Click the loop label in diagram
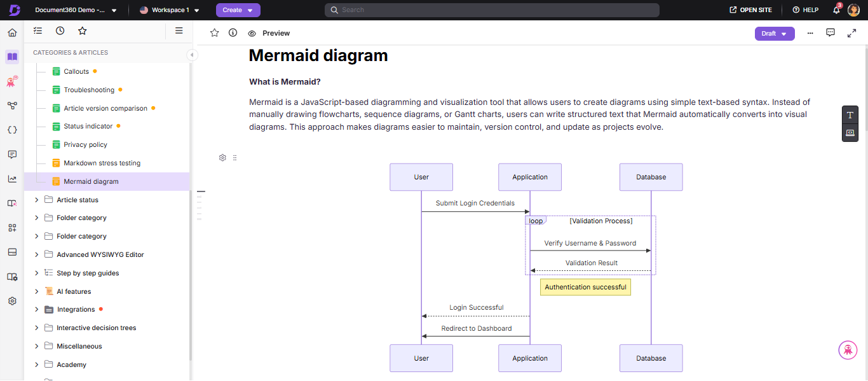 (x=536, y=221)
